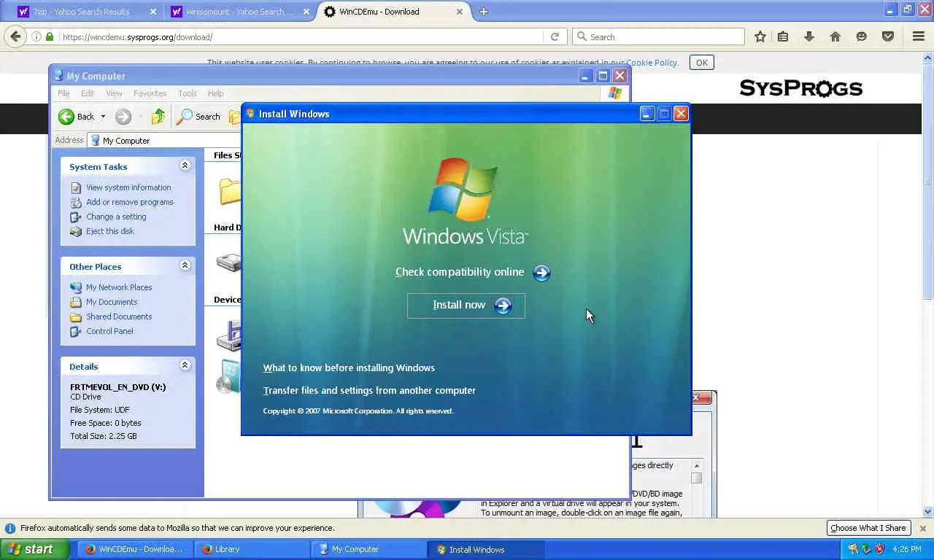Image resolution: width=934 pixels, height=560 pixels.
Task: Click Eject this disk
Action: click(110, 231)
